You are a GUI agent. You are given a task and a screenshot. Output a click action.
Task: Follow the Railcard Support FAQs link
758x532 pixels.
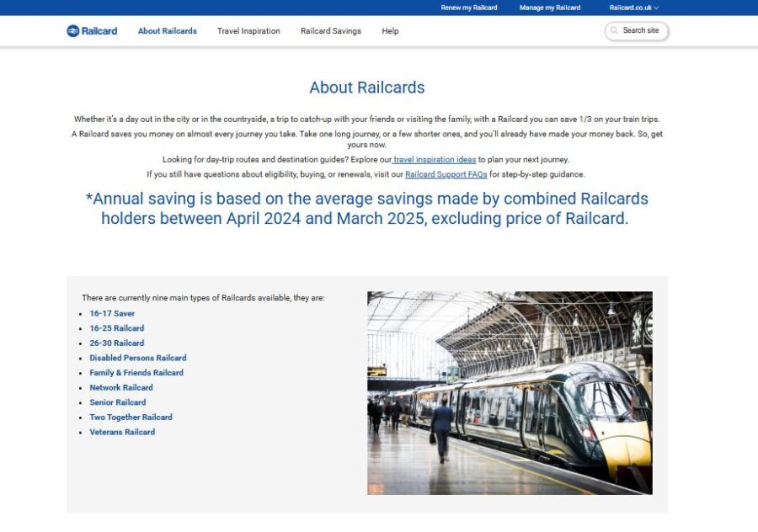446,174
